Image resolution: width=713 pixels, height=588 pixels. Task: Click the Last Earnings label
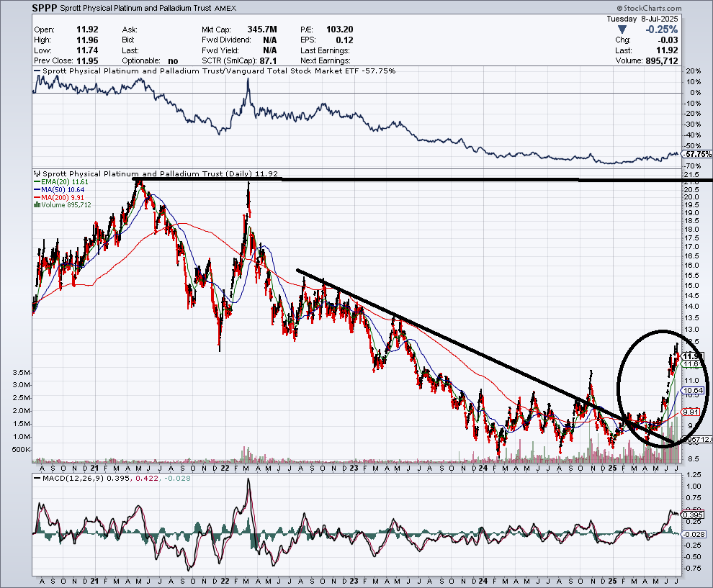(325, 50)
